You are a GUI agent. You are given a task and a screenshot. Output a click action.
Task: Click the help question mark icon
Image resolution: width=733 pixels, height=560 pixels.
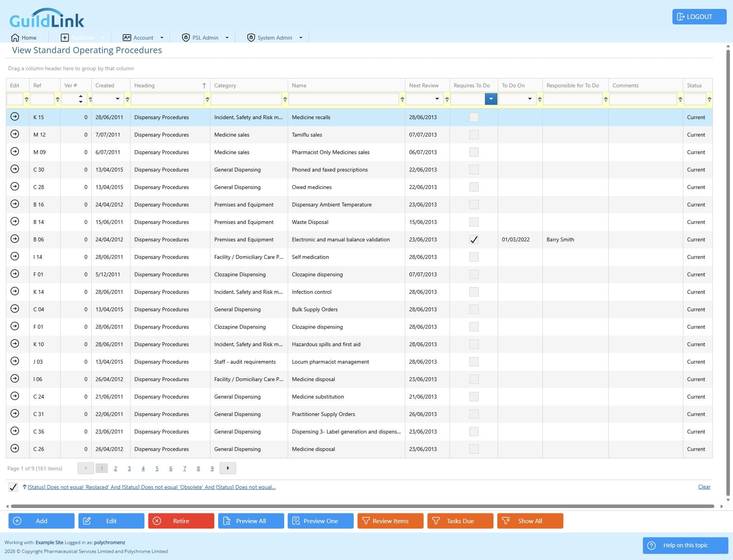(x=652, y=545)
